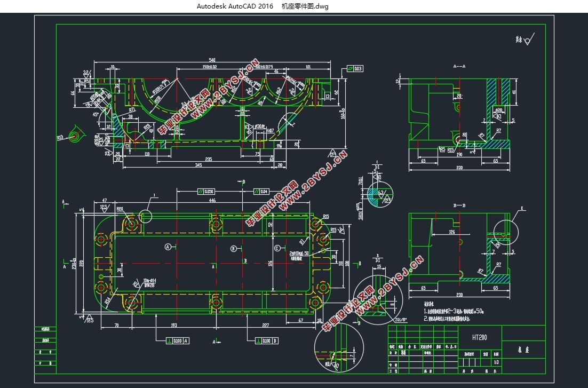588x388 pixels.
Task: Select the 0.04 parallelism tolerance frame
Action: click(261, 192)
